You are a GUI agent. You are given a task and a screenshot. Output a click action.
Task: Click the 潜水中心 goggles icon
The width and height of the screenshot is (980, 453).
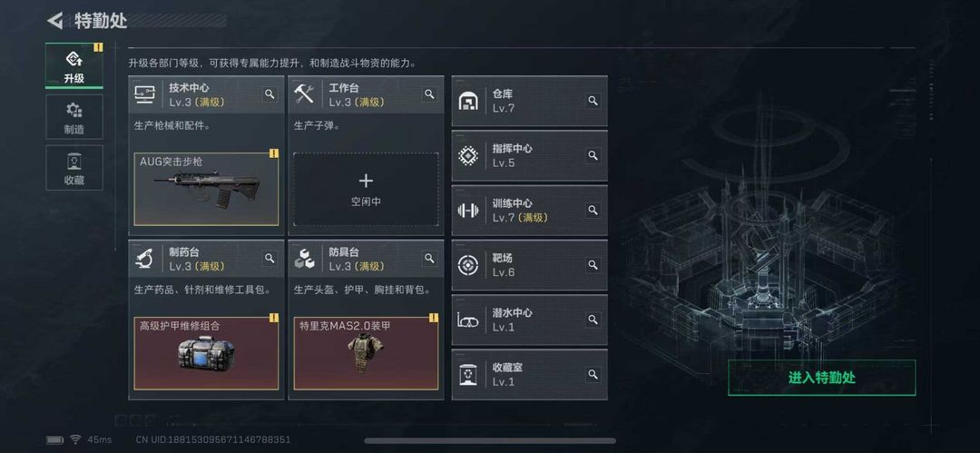(x=468, y=320)
